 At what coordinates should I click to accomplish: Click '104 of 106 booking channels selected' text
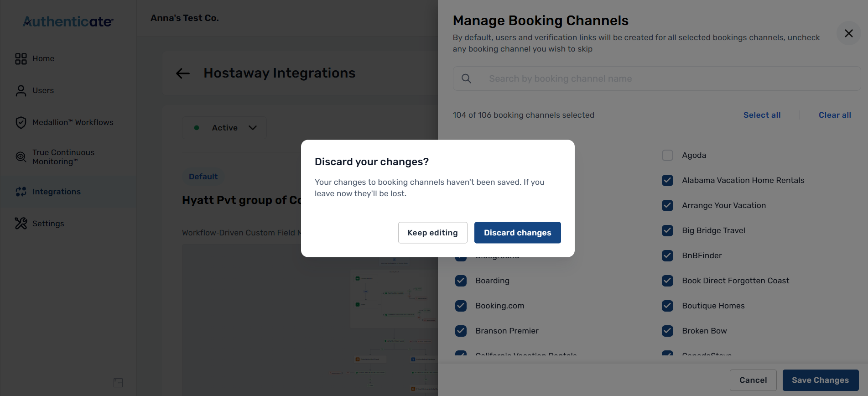coord(523,115)
